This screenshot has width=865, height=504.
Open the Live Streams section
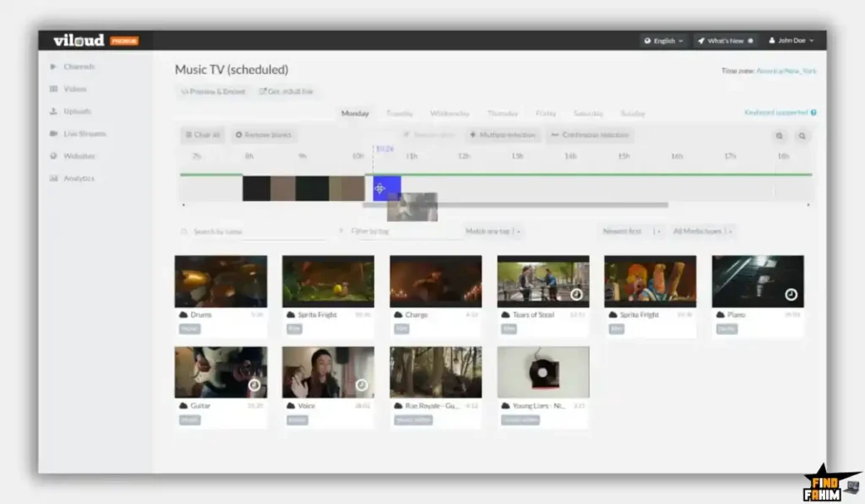coord(84,133)
